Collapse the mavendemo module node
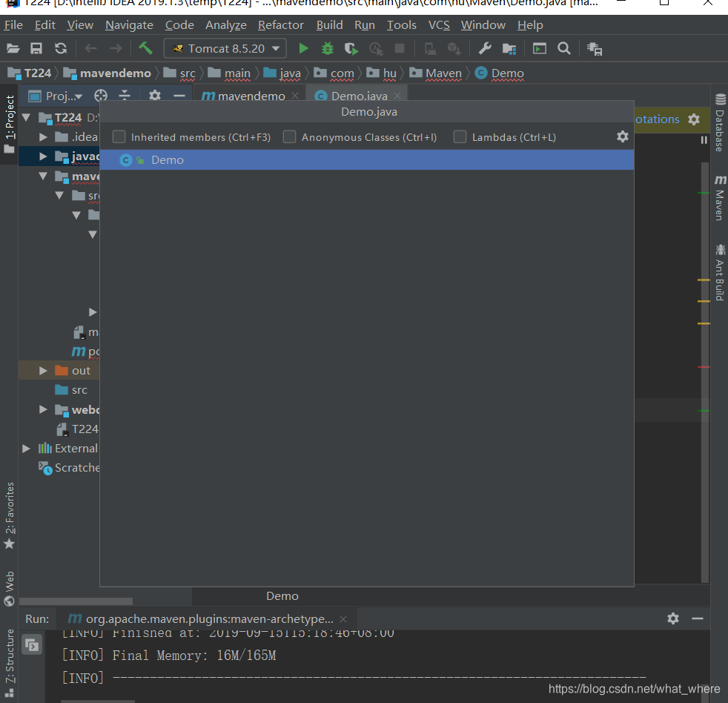This screenshot has width=728, height=703. coord(43,176)
